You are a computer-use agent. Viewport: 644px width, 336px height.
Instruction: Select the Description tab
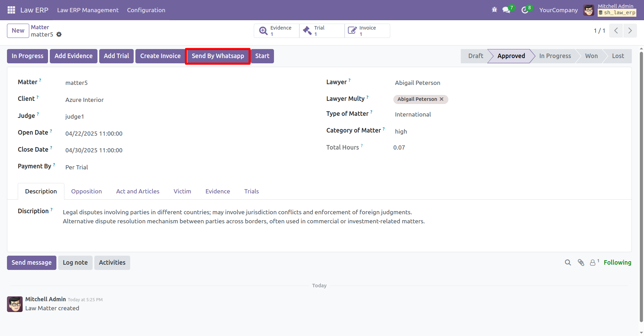click(x=41, y=191)
